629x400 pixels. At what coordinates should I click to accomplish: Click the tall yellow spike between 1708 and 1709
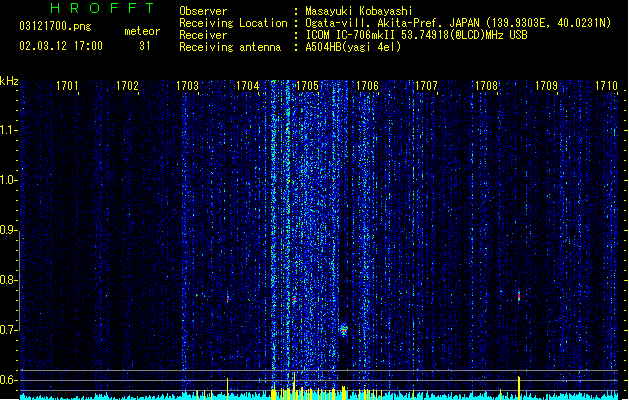pyautogui.click(x=519, y=386)
